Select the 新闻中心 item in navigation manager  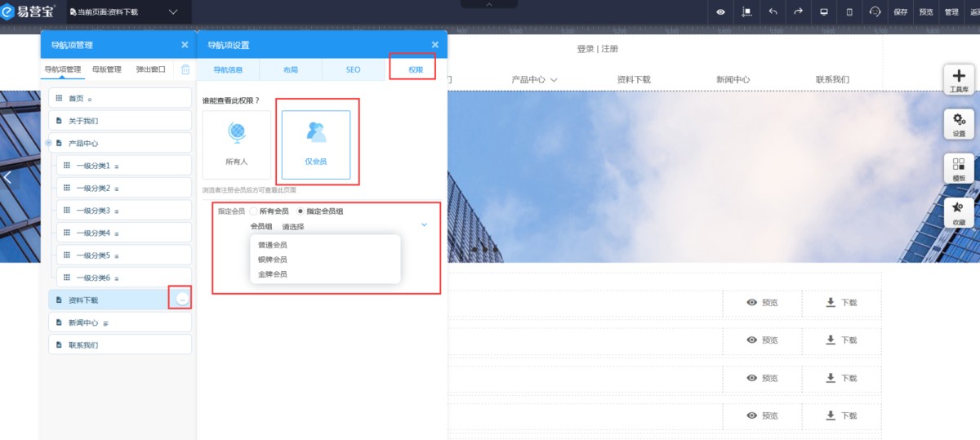point(120,322)
